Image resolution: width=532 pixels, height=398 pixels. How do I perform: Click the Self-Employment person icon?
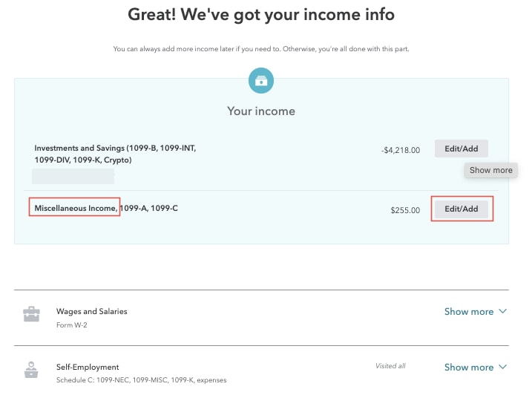pos(31,370)
